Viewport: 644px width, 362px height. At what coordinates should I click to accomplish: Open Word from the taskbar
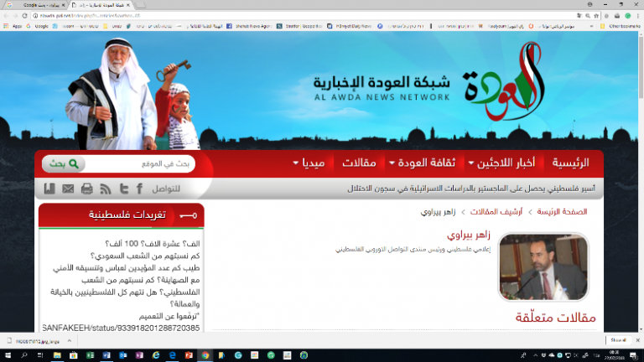106,355
